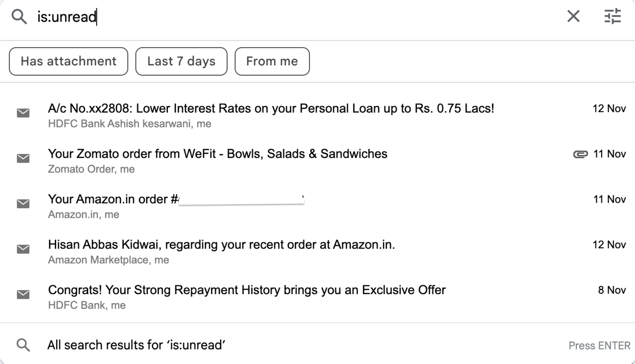Toggle the 'Last 7 days' filter chip
This screenshot has width=635, height=364.
(x=181, y=61)
